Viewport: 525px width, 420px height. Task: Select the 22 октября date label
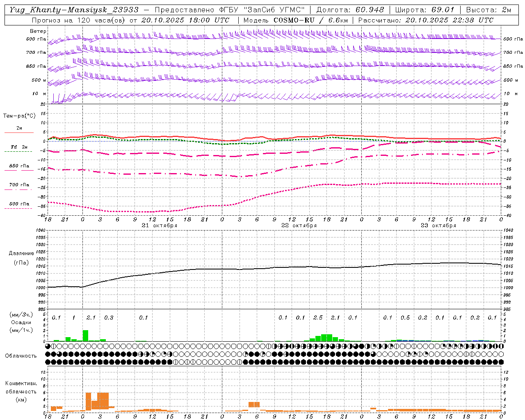click(x=299, y=226)
